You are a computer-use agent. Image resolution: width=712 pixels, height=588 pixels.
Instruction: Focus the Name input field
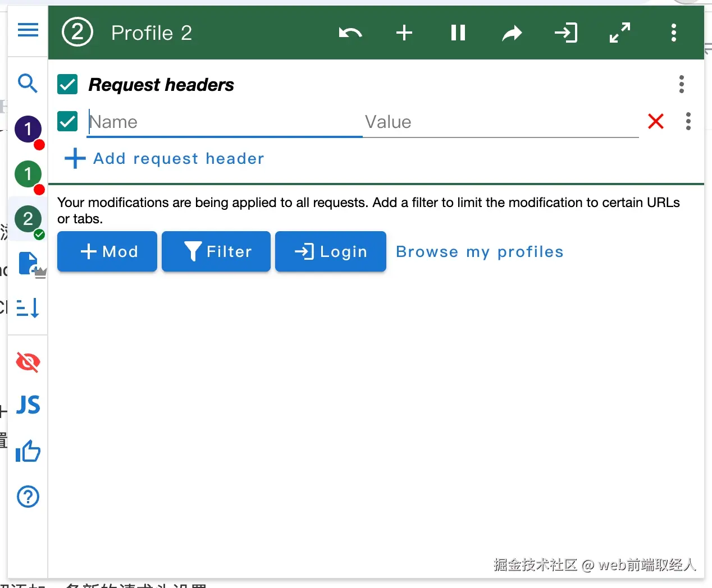click(225, 122)
